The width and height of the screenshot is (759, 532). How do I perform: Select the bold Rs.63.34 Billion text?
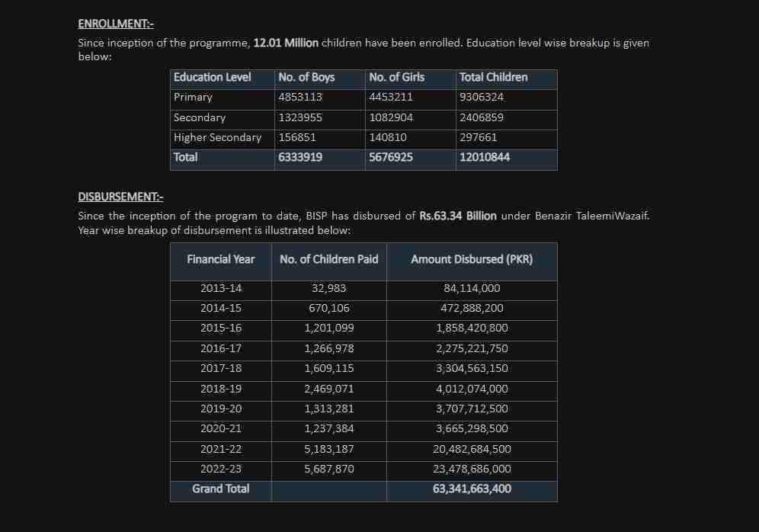(457, 216)
